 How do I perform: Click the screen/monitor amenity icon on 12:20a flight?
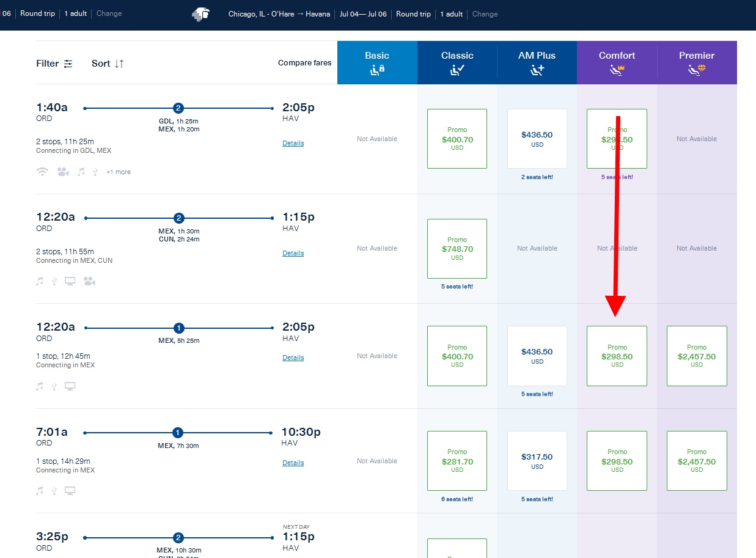70,281
